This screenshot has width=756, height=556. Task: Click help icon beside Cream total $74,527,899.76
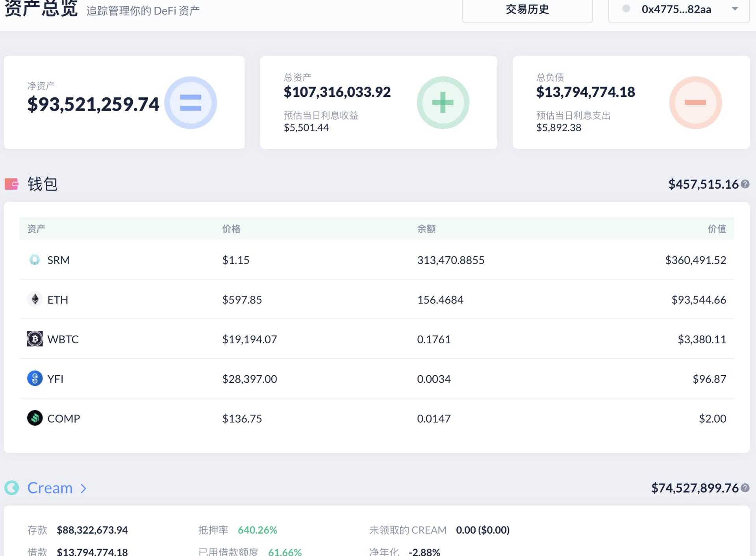pos(745,488)
